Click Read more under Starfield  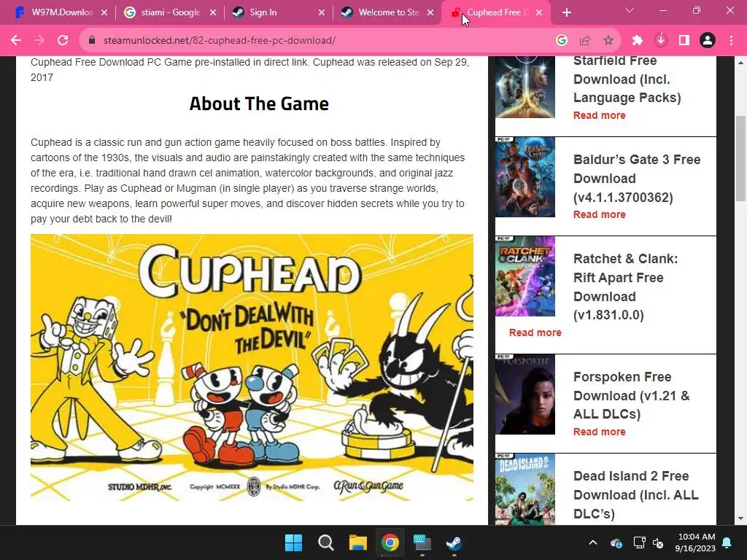[600, 115]
